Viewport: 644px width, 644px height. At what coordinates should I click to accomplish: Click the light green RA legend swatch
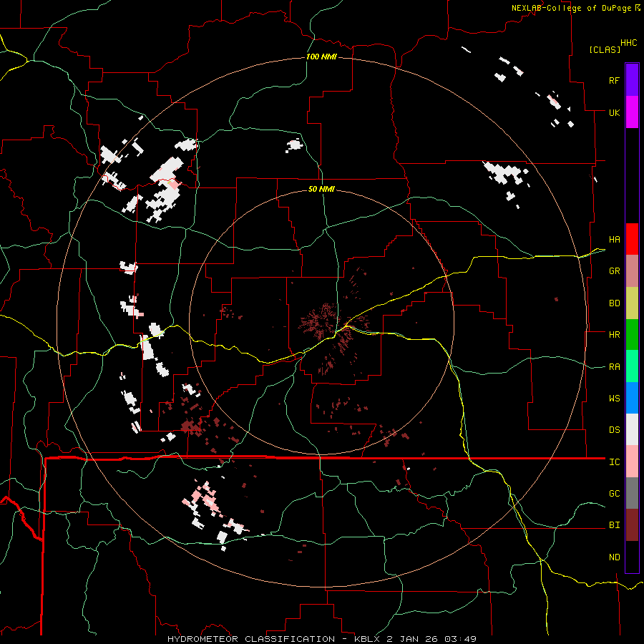[x=632, y=366]
